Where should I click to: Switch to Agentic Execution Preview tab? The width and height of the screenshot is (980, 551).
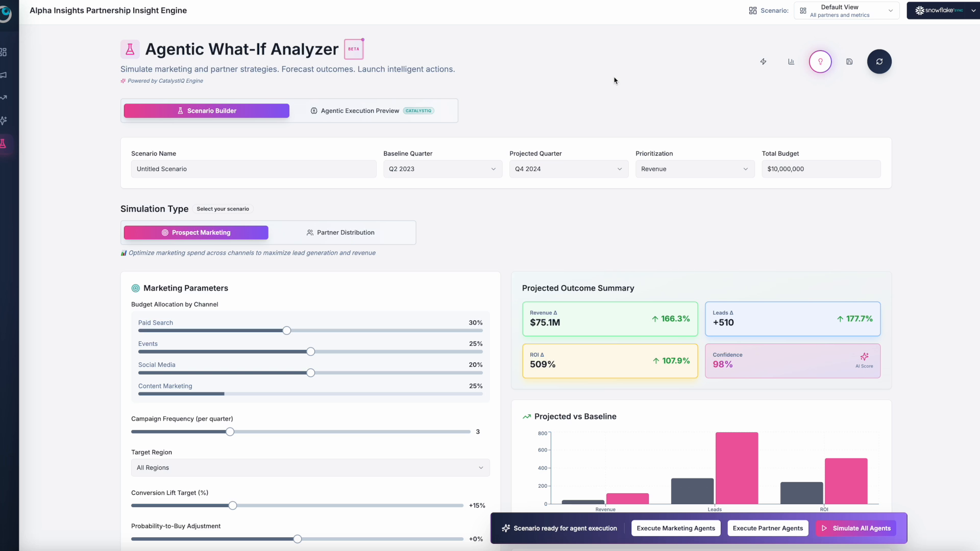[372, 111]
